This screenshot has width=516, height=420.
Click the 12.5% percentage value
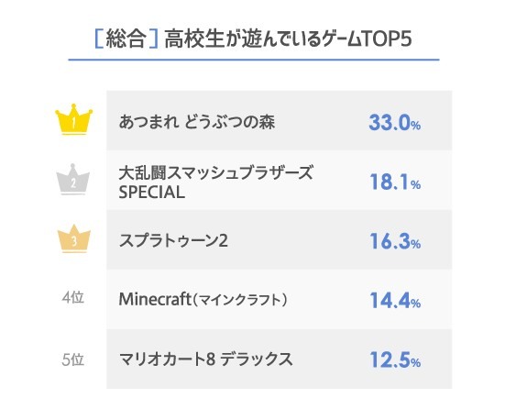(395, 359)
